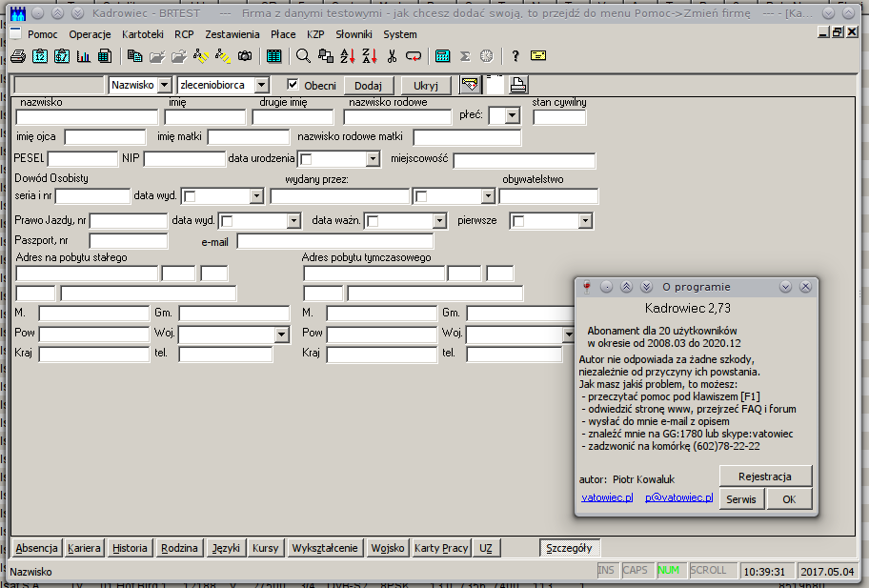Toggle the data urodzenia checkbox
This screenshot has width=869, height=588.
pos(308,160)
